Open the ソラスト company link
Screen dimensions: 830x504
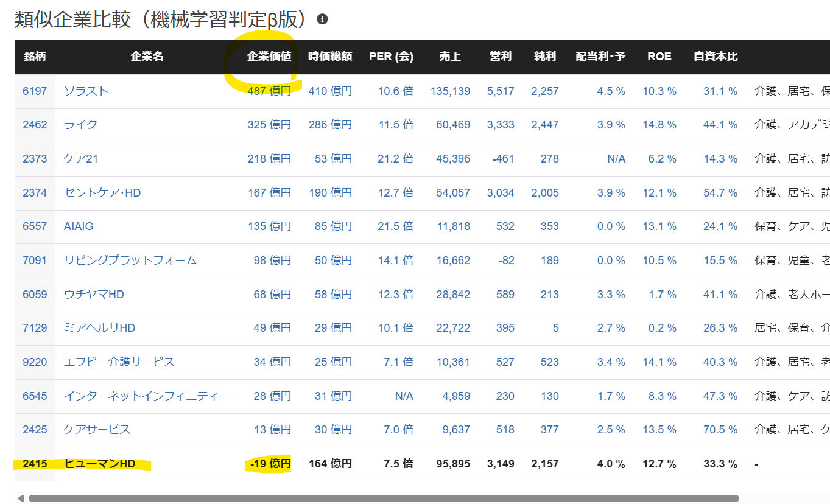pos(86,91)
